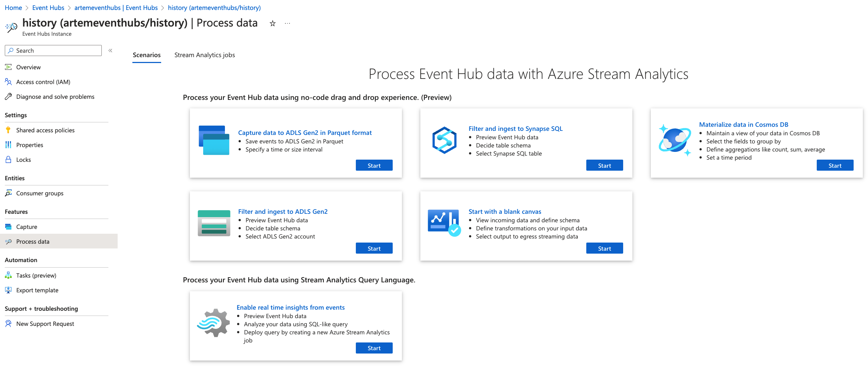
Task: Open the more options ellipsis
Action: point(288,24)
